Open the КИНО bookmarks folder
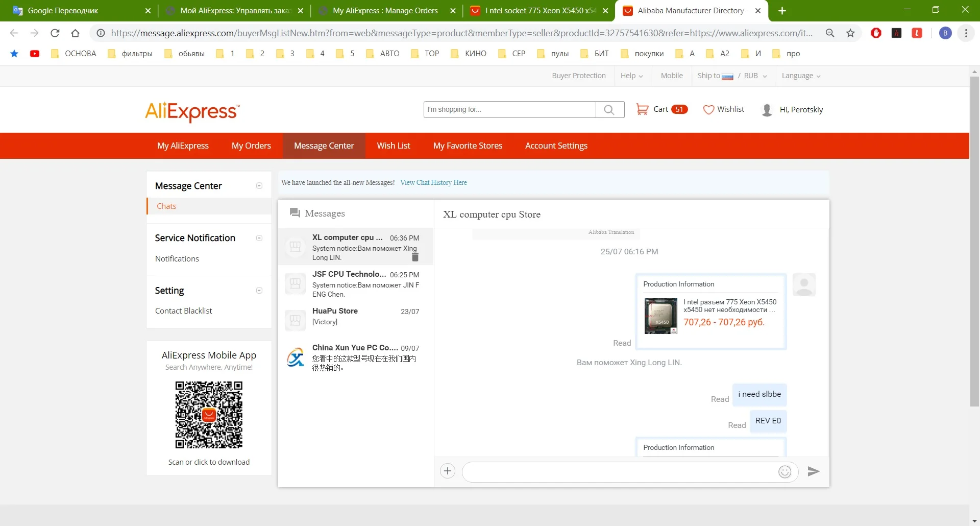The width and height of the screenshot is (980, 526). pos(469,54)
